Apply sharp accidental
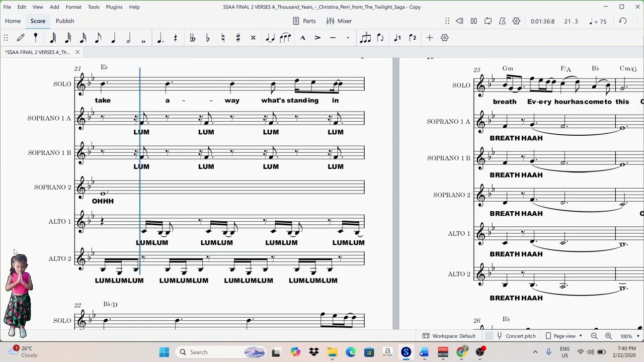 tap(238, 38)
